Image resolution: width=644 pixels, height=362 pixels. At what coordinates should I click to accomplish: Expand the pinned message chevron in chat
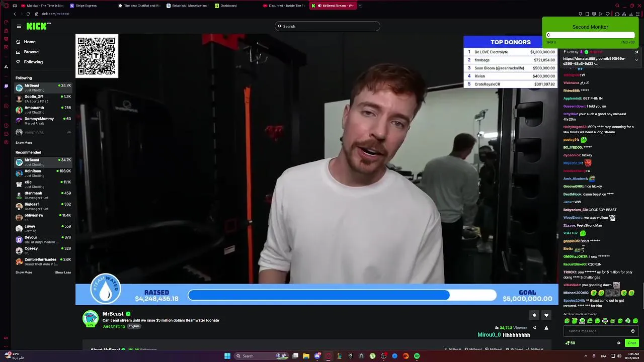click(636, 60)
